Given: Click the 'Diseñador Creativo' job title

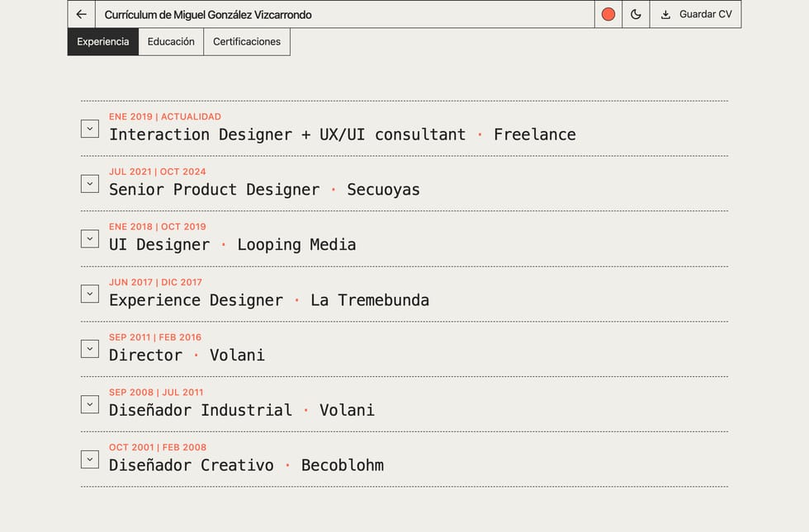Looking at the screenshot, I should [x=192, y=465].
